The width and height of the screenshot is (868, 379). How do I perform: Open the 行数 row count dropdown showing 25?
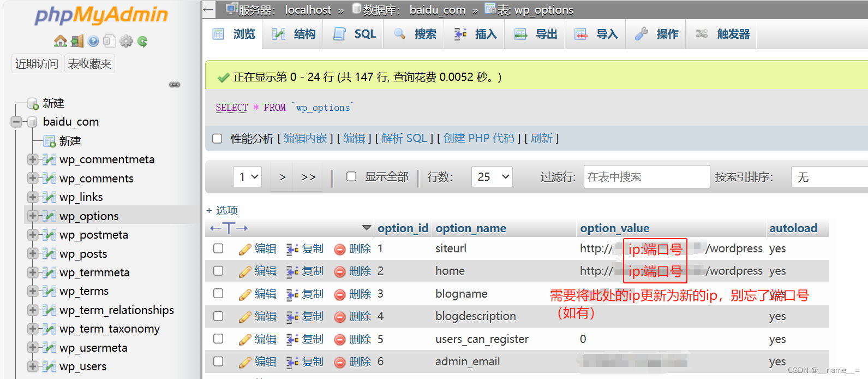[x=492, y=176]
